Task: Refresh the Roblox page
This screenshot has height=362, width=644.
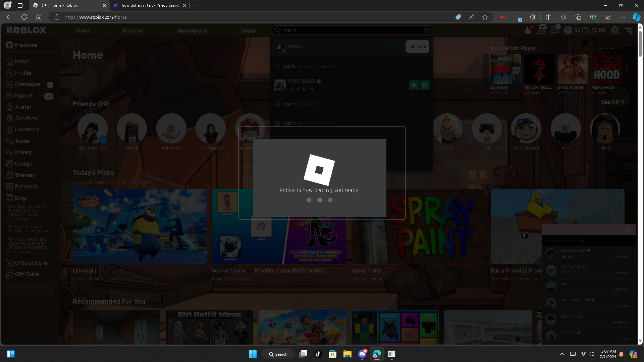Action: 24,17
